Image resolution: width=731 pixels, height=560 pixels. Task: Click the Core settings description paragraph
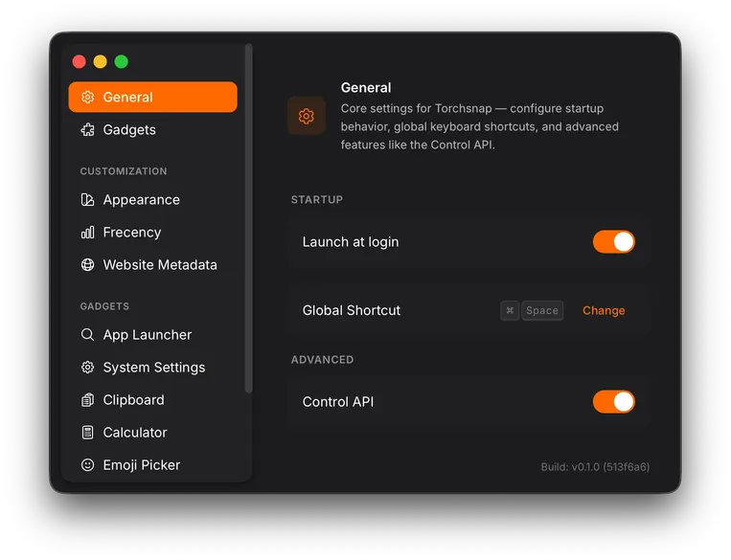480,126
